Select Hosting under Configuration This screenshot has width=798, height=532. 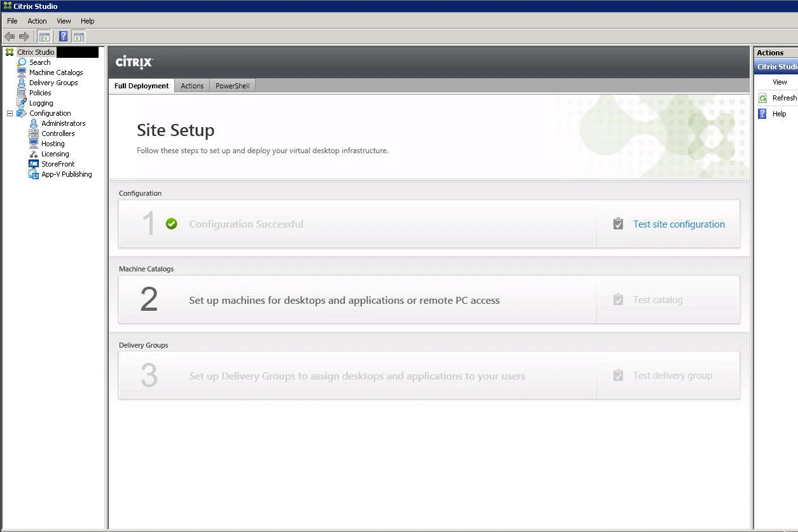click(53, 144)
